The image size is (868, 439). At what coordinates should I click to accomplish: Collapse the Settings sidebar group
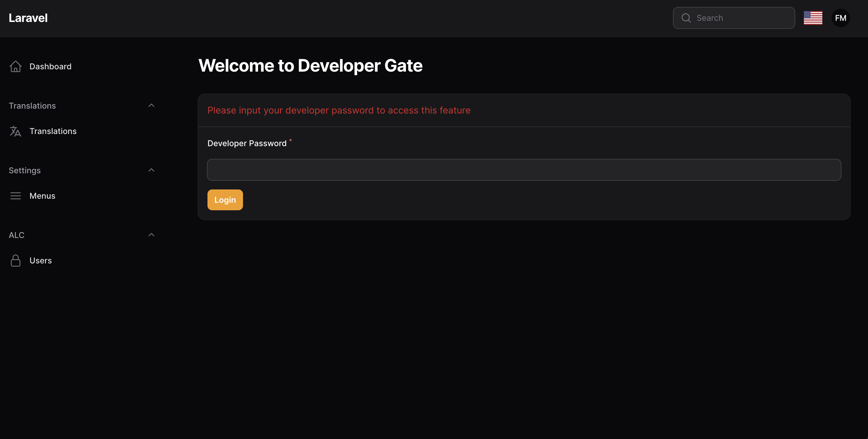click(x=151, y=170)
